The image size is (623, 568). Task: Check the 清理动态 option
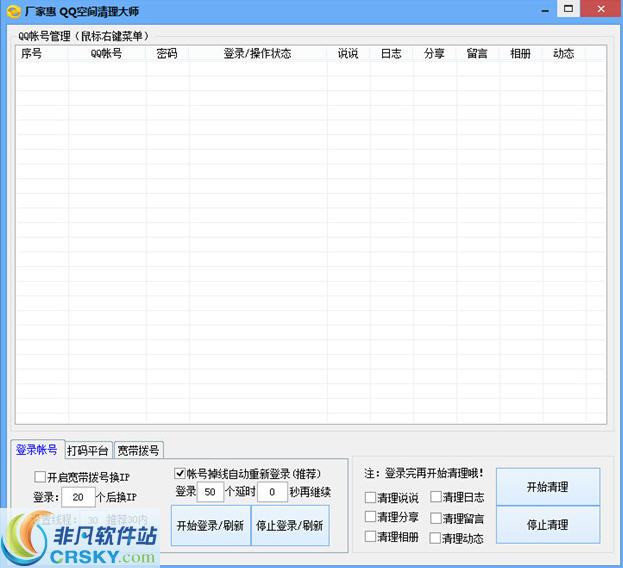[x=435, y=538]
